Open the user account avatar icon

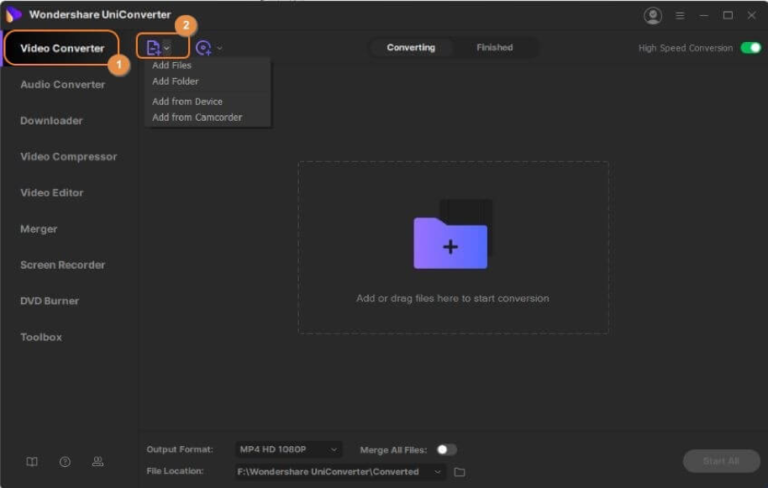click(x=652, y=15)
